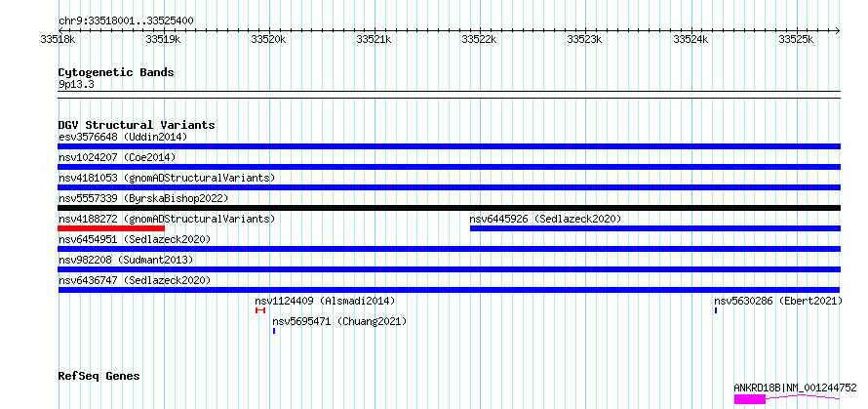Click the 33524k ruler tick label

click(x=690, y=39)
